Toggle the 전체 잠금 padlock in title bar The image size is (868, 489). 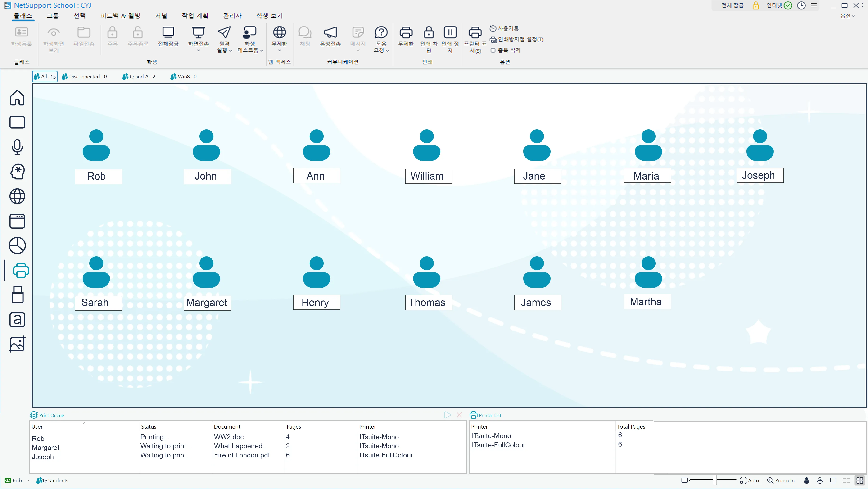click(x=755, y=5)
